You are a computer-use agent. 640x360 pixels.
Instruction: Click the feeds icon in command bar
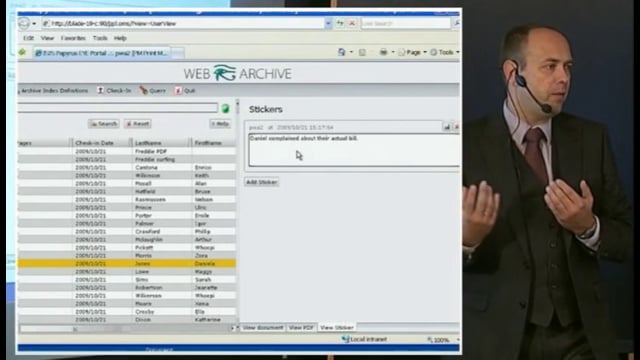click(x=362, y=52)
